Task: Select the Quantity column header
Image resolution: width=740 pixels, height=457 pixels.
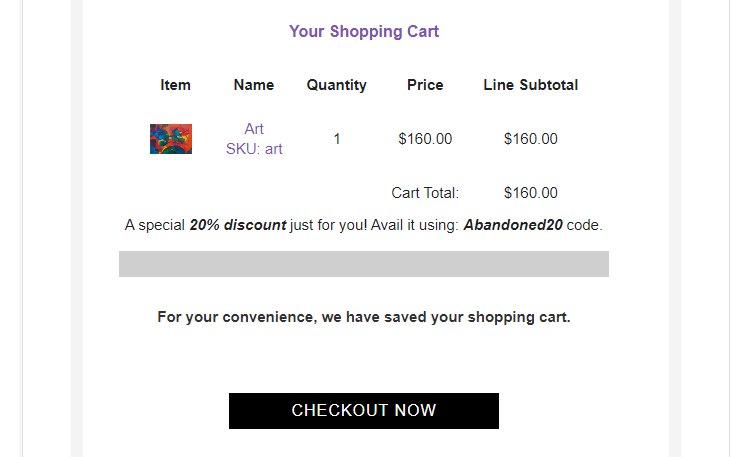Action: pyautogui.click(x=336, y=85)
